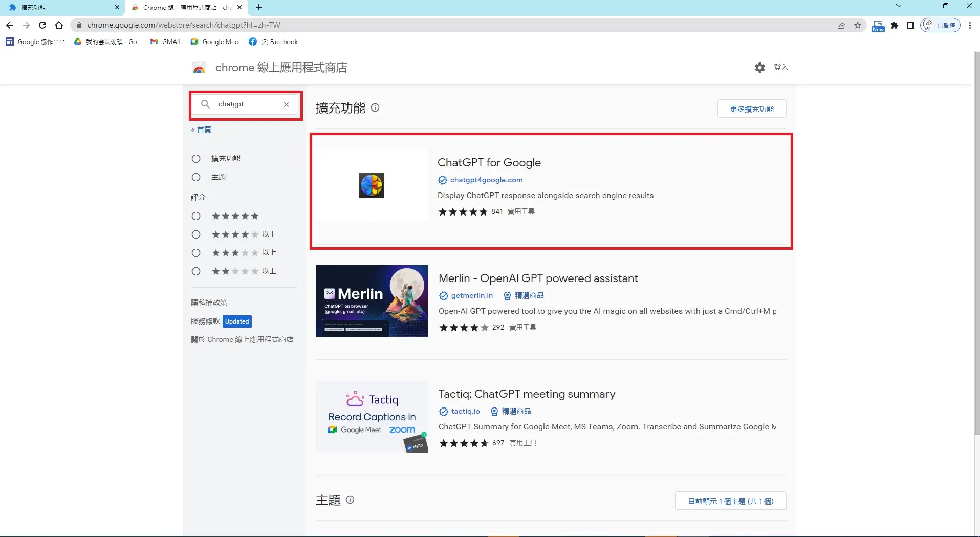Open the Google Meet bookmark
The width and height of the screenshot is (980, 537).
(215, 42)
